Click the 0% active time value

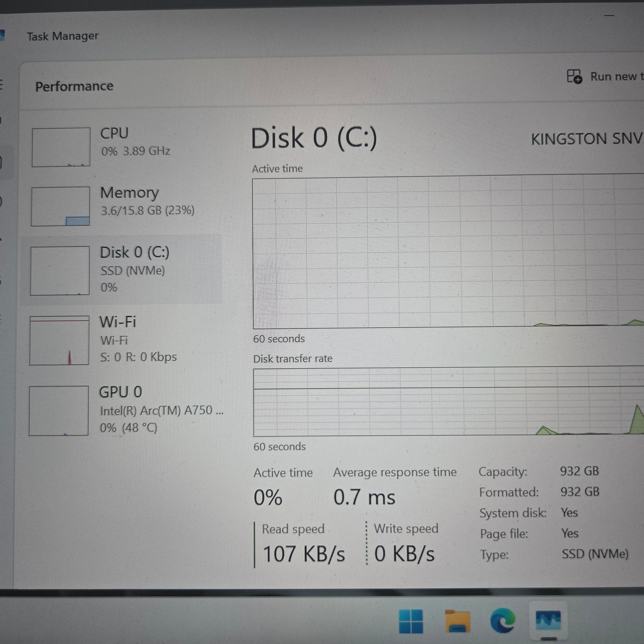tap(268, 497)
